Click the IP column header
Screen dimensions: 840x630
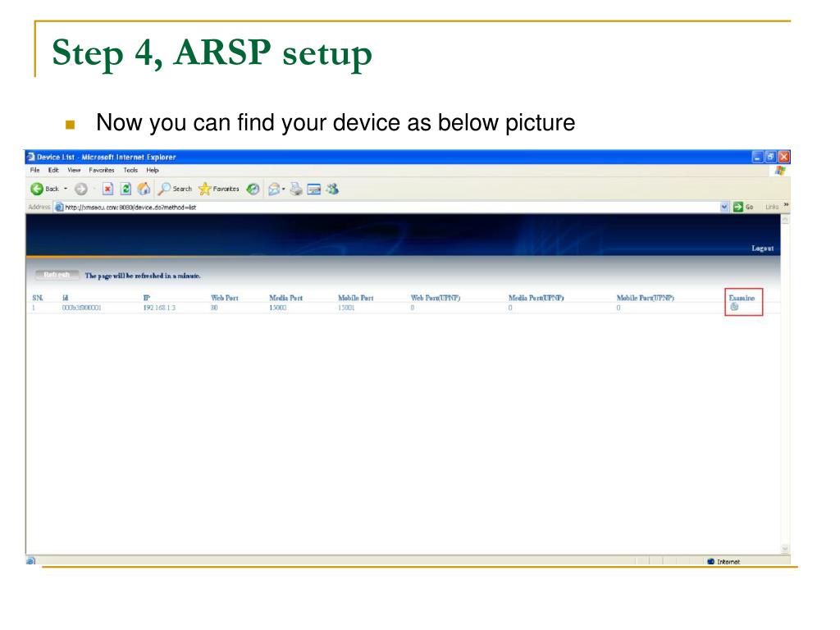pos(147,298)
